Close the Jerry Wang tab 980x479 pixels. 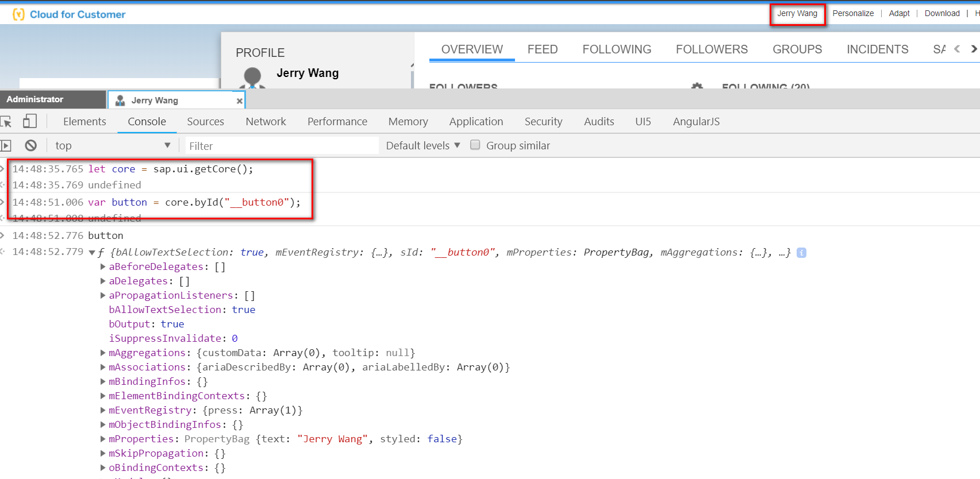[239, 101]
